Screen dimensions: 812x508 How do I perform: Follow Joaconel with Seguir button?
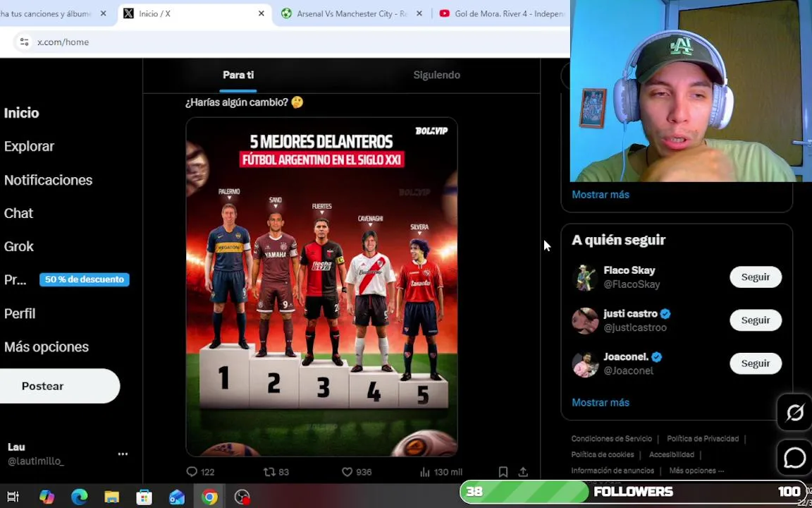(x=756, y=363)
